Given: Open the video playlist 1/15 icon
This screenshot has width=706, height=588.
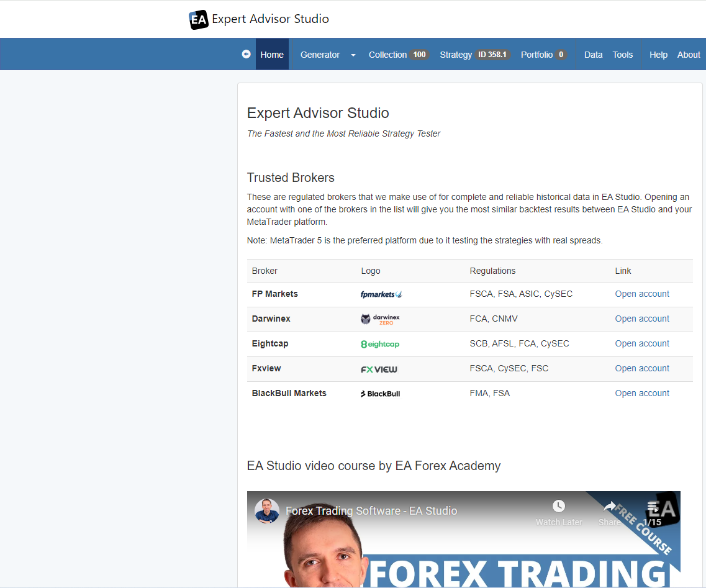Looking at the screenshot, I should point(652,507).
